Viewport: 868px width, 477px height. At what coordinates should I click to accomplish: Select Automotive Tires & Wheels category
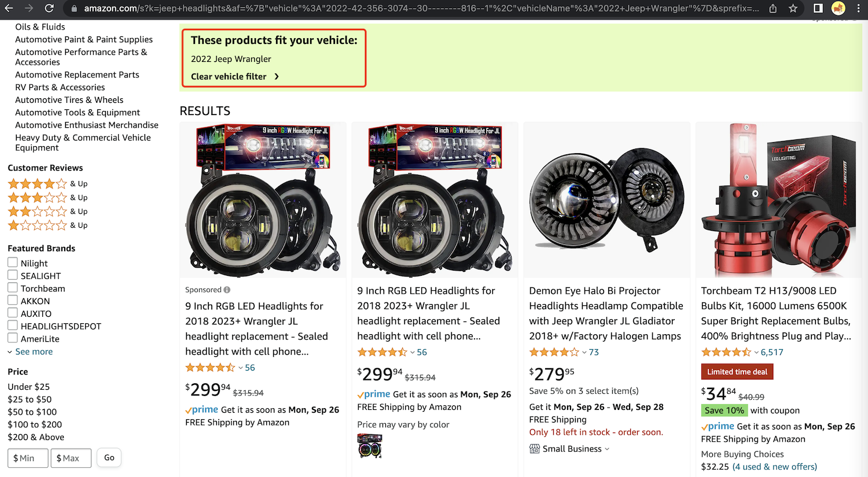pyautogui.click(x=69, y=100)
